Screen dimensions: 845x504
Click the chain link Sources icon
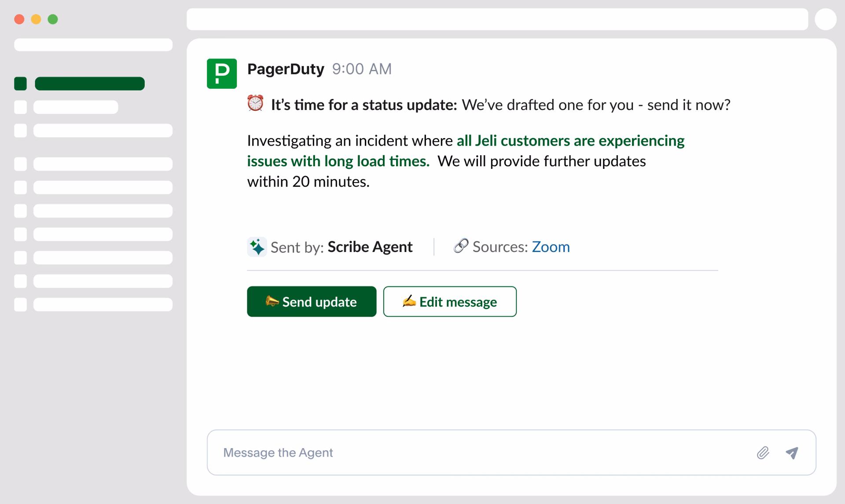[x=460, y=246]
